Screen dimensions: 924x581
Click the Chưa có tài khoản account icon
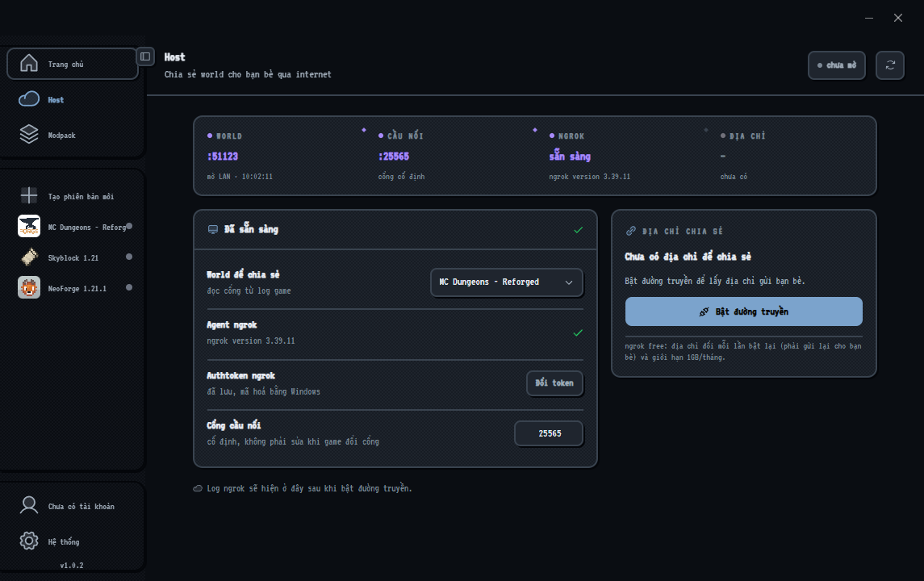(x=29, y=506)
